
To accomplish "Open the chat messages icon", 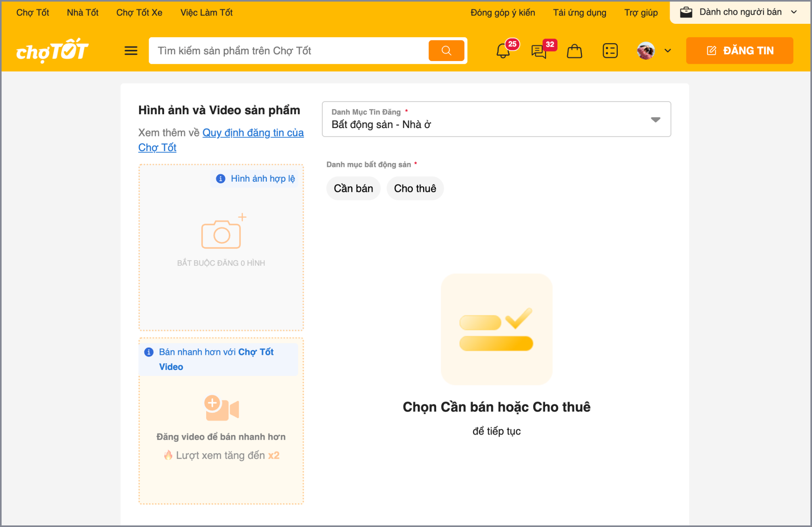I will (539, 51).
